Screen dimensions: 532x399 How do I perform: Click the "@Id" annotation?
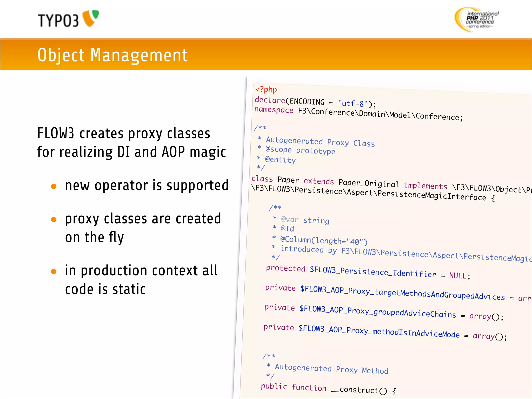pyautogui.click(x=287, y=229)
